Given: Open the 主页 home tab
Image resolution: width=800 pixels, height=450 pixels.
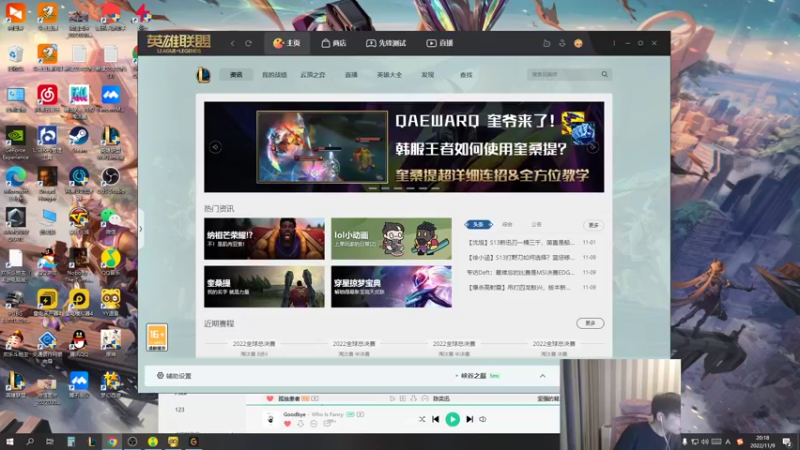Looking at the screenshot, I should tap(287, 43).
